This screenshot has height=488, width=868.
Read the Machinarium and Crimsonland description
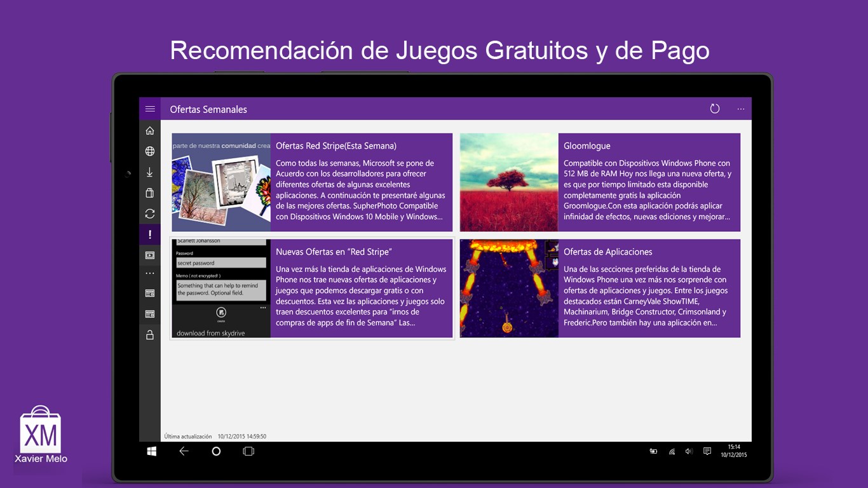tap(646, 296)
